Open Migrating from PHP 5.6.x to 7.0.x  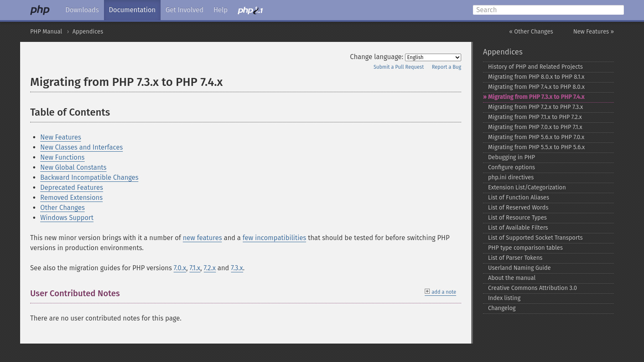(x=548, y=137)
